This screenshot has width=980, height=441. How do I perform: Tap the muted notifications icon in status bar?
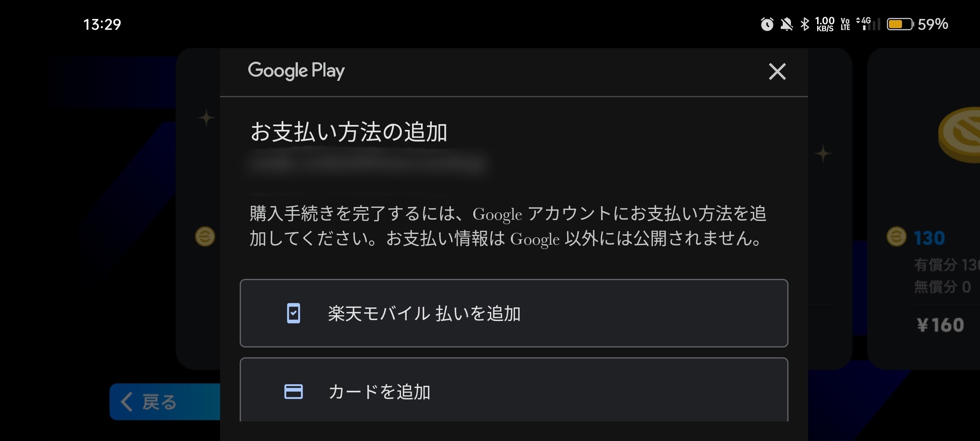[786, 25]
